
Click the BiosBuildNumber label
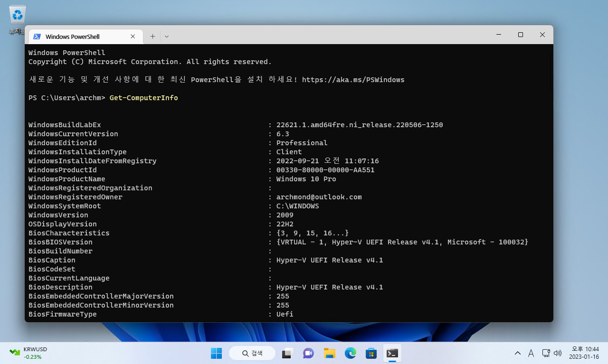[x=60, y=251]
